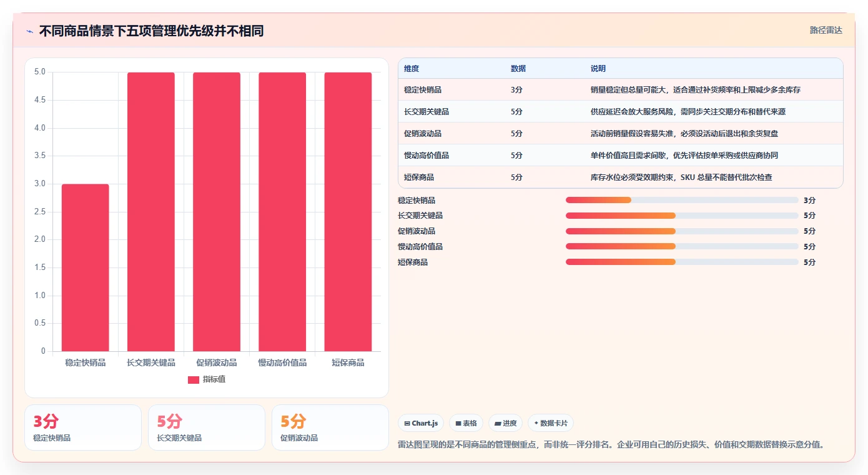Click the 短保商品 label in progress list
Viewport: 868px width, 475px height.
[413, 262]
